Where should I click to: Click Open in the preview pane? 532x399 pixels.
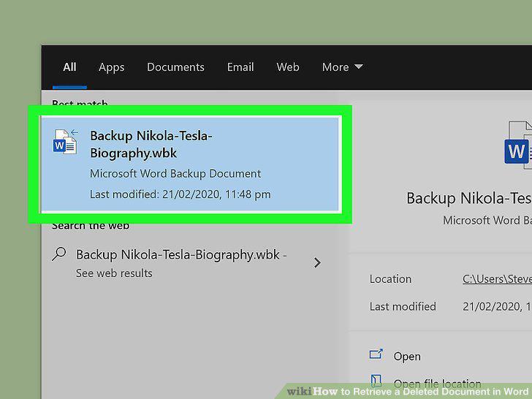[x=407, y=357]
